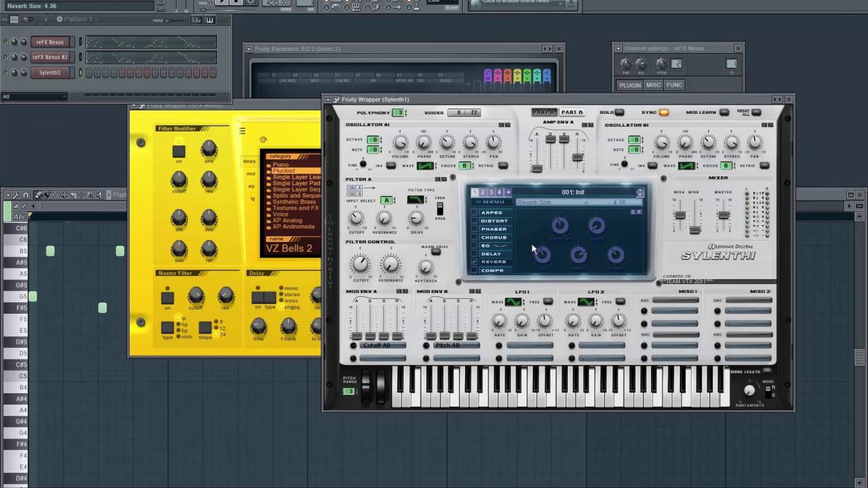The width and height of the screenshot is (868, 488).
Task: Click Nexus Filter Modifier env knob
Action: [x=209, y=149]
